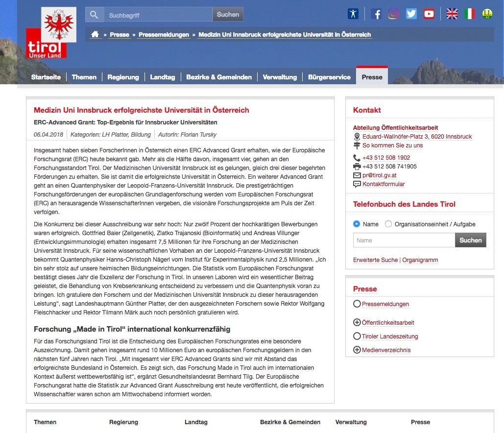504x433 pixels.
Task: Click fax number +43 512 508 741905
Action: coord(389,166)
